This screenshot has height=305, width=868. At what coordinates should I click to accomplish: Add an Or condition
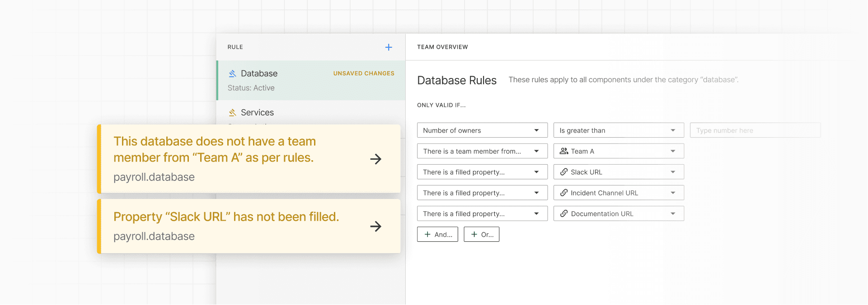pyautogui.click(x=482, y=234)
